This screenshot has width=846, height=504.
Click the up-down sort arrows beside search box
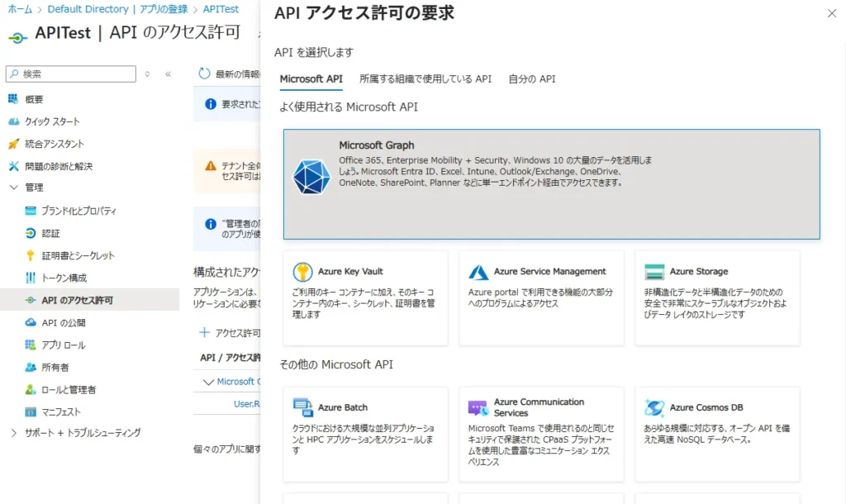coord(147,74)
